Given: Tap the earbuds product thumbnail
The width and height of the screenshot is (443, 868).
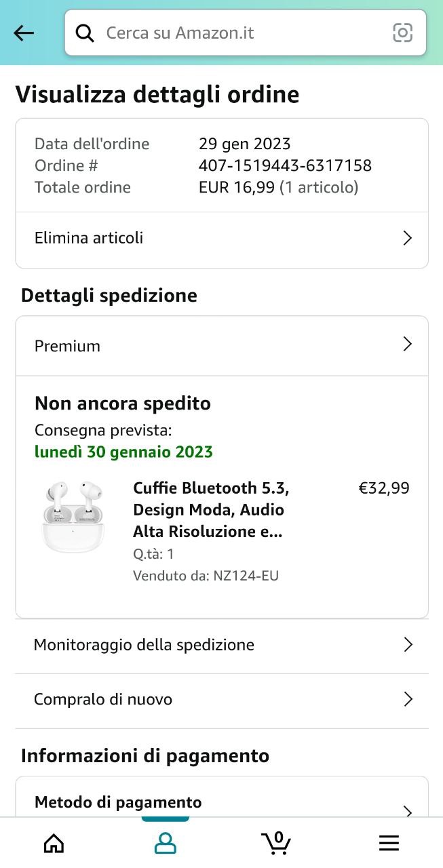Looking at the screenshot, I should click(x=73, y=517).
